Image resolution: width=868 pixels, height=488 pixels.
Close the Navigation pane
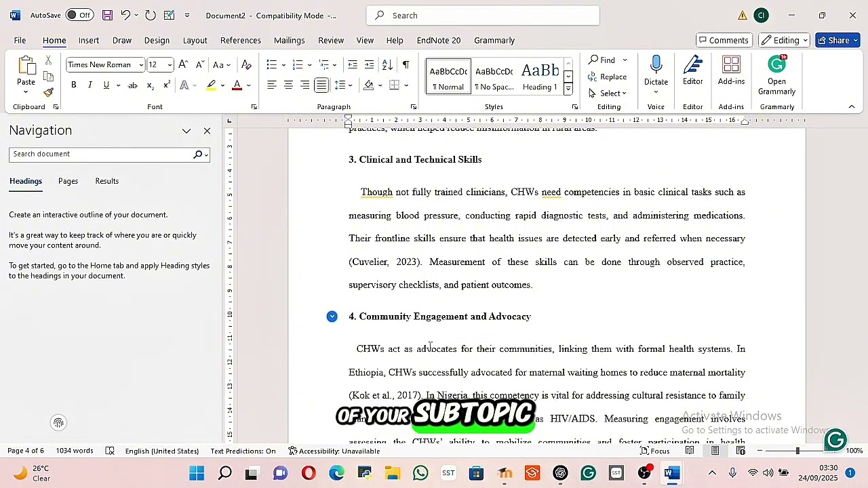[x=207, y=131]
